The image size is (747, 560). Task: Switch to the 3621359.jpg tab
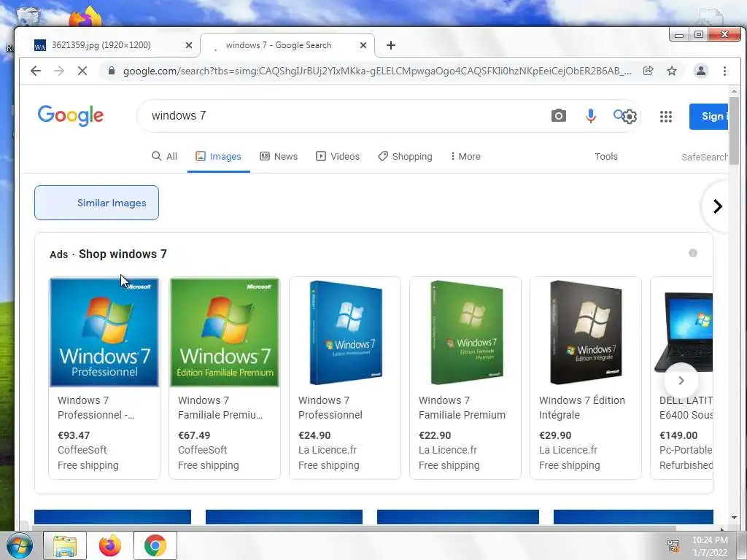[109, 45]
